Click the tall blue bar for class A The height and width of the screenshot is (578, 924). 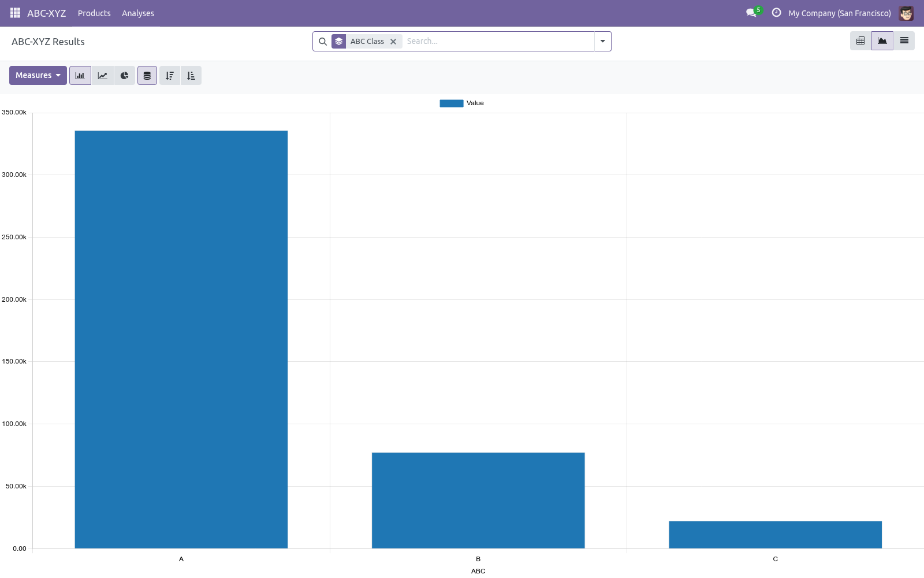tap(181, 339)
